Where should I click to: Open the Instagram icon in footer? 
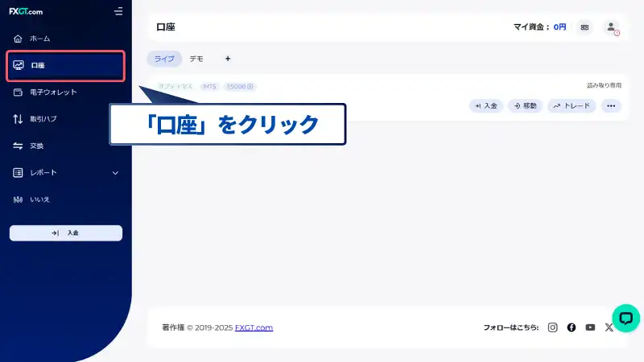(x=553, y=327)
